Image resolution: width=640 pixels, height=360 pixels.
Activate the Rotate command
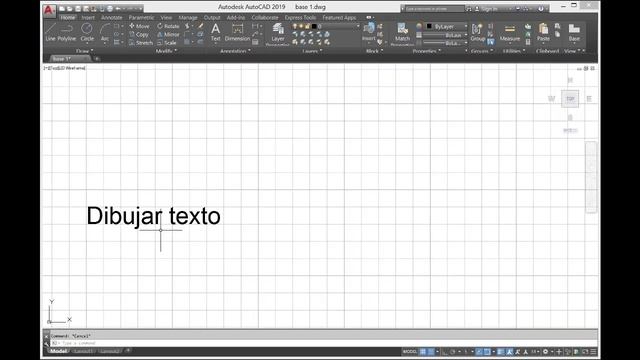point(168,26)
